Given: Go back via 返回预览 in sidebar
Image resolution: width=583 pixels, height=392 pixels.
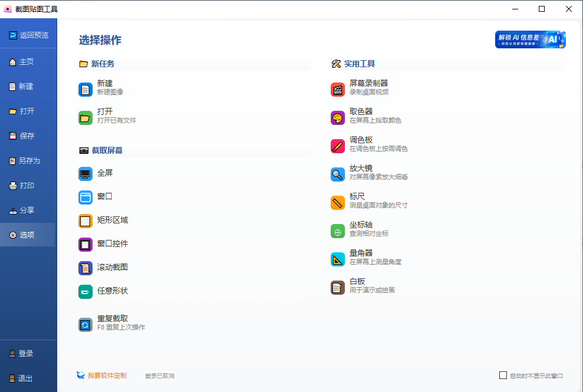Looking at the screenshot, I should 28,35.
